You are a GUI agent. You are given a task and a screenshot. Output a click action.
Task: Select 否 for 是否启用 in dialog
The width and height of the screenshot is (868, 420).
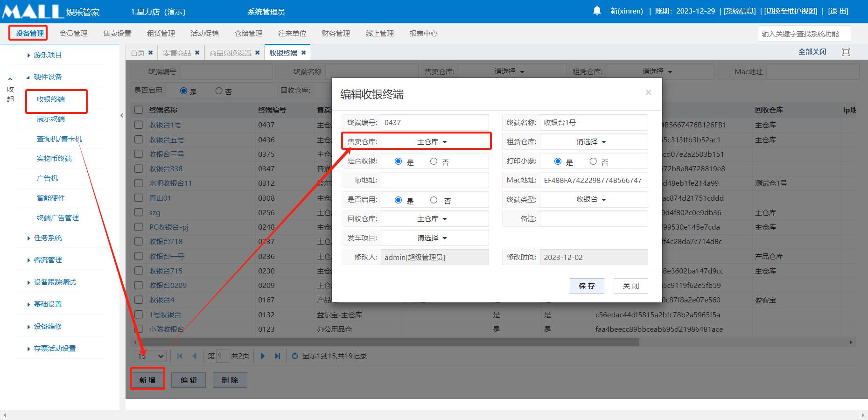coord(434,200)
